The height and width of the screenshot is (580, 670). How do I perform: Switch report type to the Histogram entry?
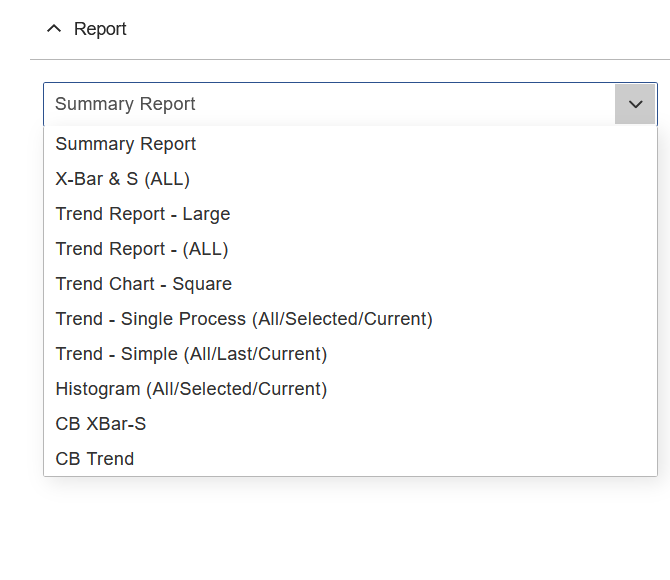point(191,389)
